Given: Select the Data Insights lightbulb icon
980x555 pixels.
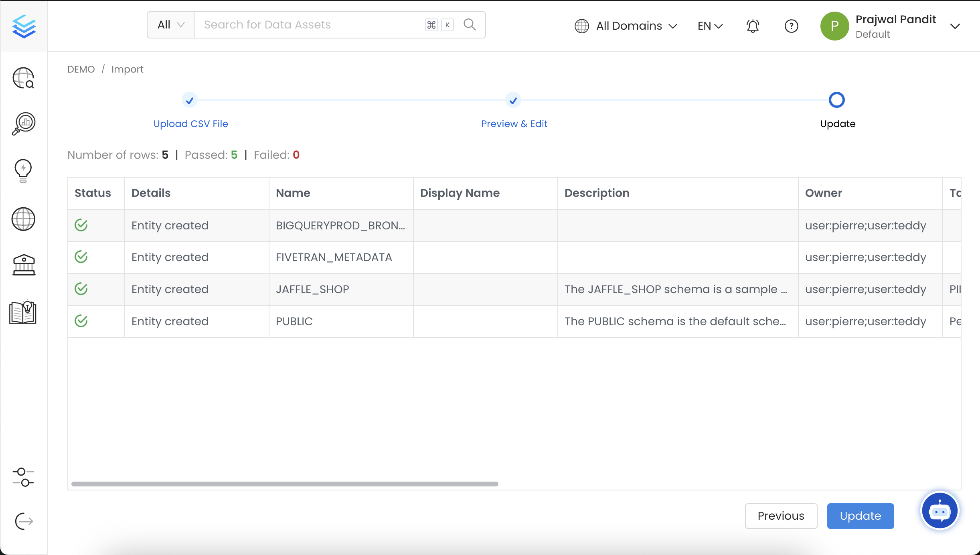Looking at the screenshot, I should 23,170.
